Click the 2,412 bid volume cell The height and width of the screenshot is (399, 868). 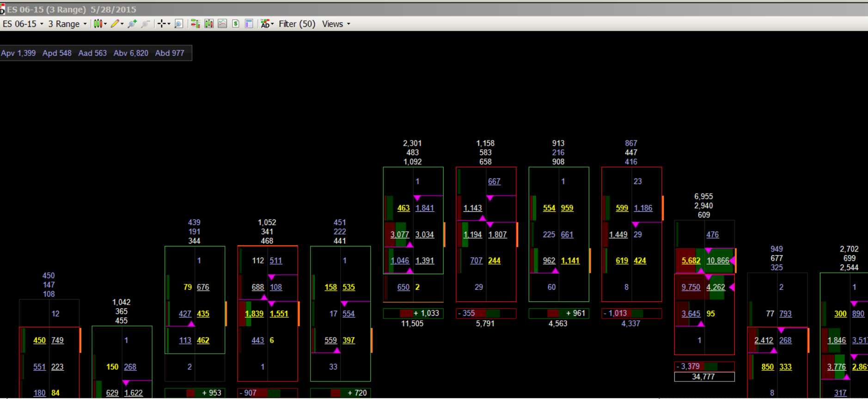pyautogui.click(x=764, y=340)
